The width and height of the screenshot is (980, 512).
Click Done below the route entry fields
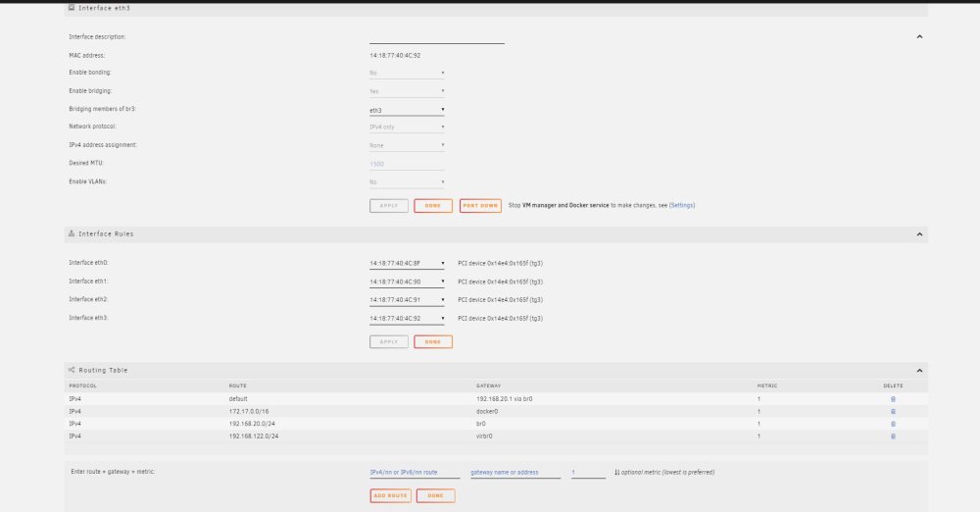[436, 495]
